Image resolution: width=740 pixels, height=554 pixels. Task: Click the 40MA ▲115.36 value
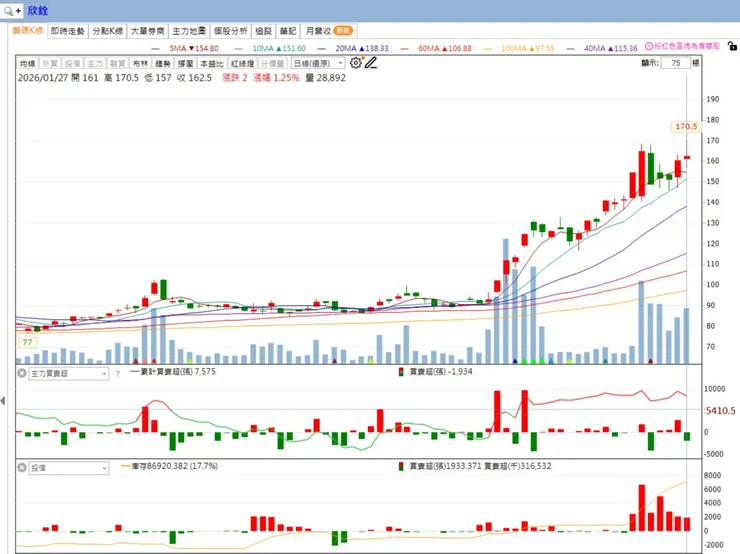[611, 48]
